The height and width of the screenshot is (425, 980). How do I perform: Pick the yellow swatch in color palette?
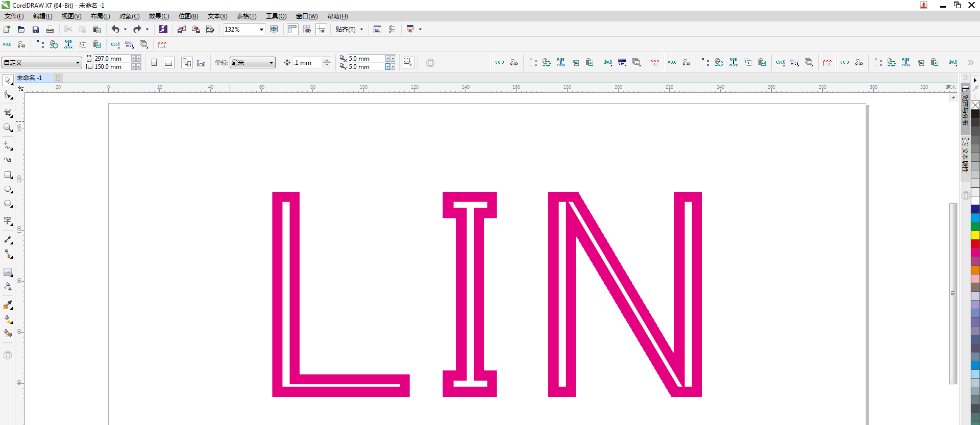coord(975,235)
